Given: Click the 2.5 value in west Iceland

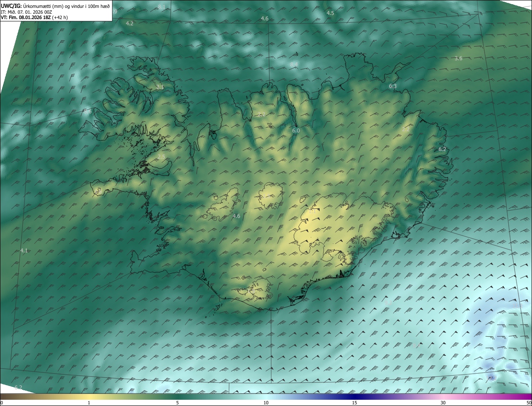Looking at the screenshot, I should pos(161,157).
